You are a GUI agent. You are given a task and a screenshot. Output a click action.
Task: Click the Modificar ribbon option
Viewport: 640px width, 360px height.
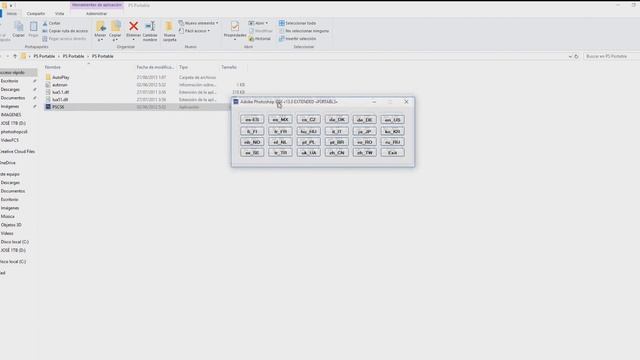[260, 31]
